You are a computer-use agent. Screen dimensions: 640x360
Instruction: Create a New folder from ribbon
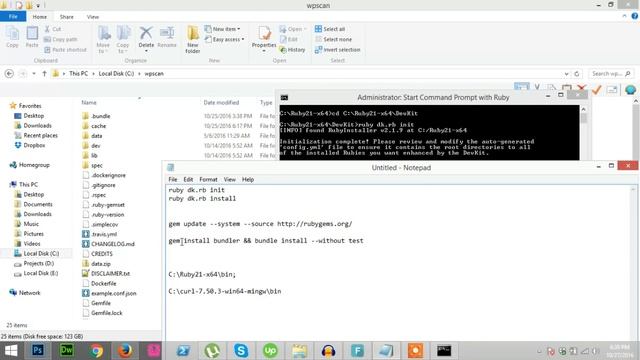193,40
